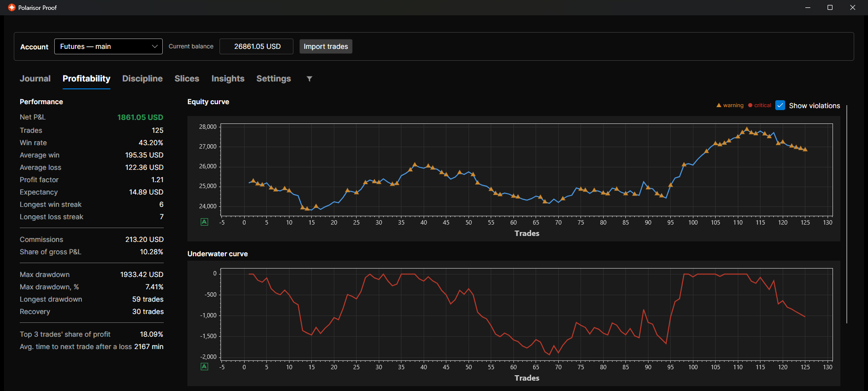868x391 pixels.
Task: Click the auto-scale A icon under Equity curve
Action: click(x=205, y=222)
